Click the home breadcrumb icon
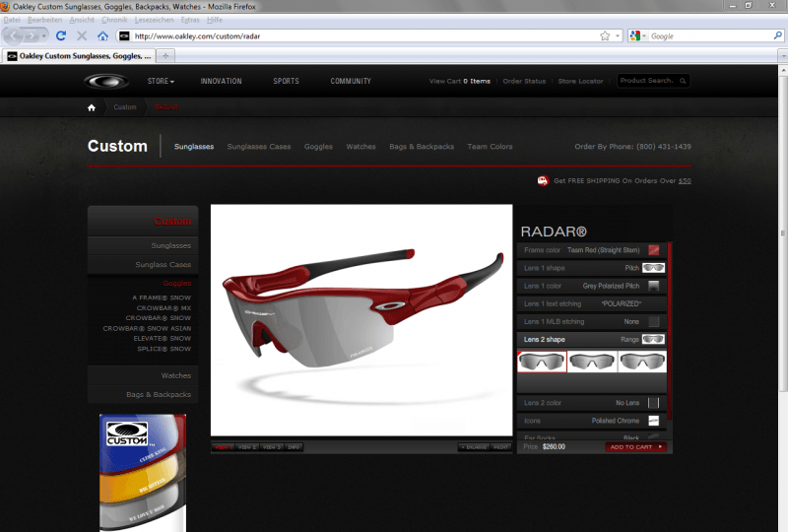This screenshot has width=788, height=532. [x=92, y=107]
